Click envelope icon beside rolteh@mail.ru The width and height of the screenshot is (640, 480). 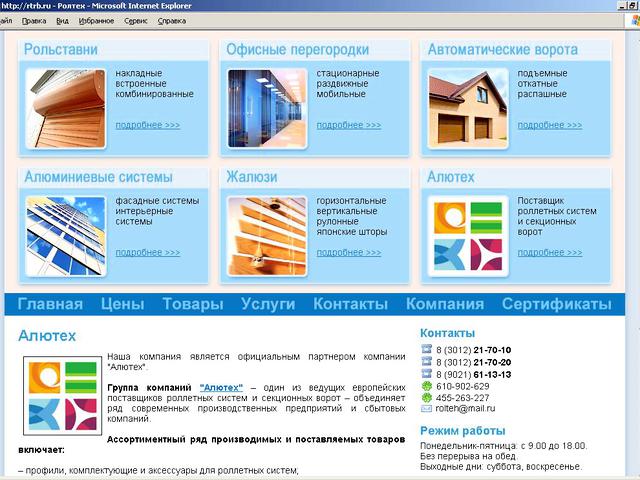click(x=426, y=409)
